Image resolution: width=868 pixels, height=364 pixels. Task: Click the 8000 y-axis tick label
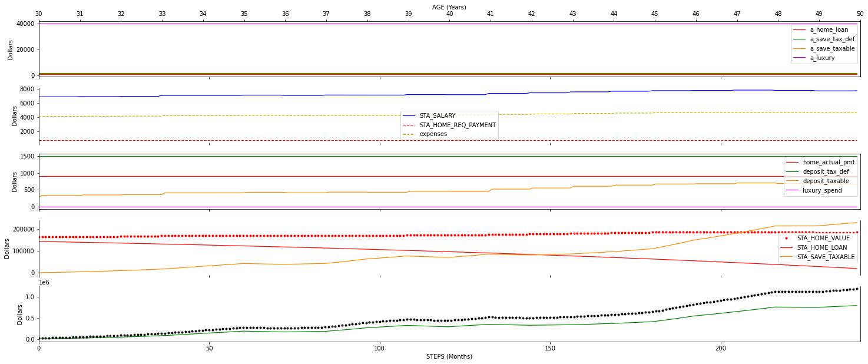pyautogui.click(x=27, y=89)
